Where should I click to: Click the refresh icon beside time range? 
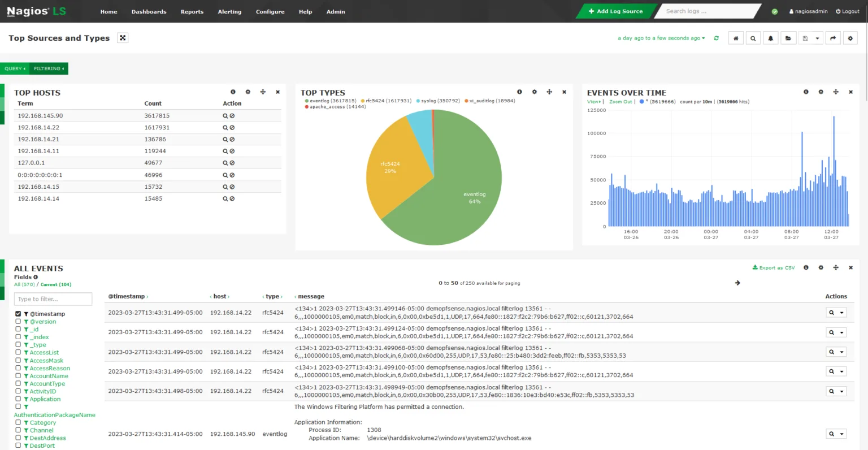tap(717, 38)
